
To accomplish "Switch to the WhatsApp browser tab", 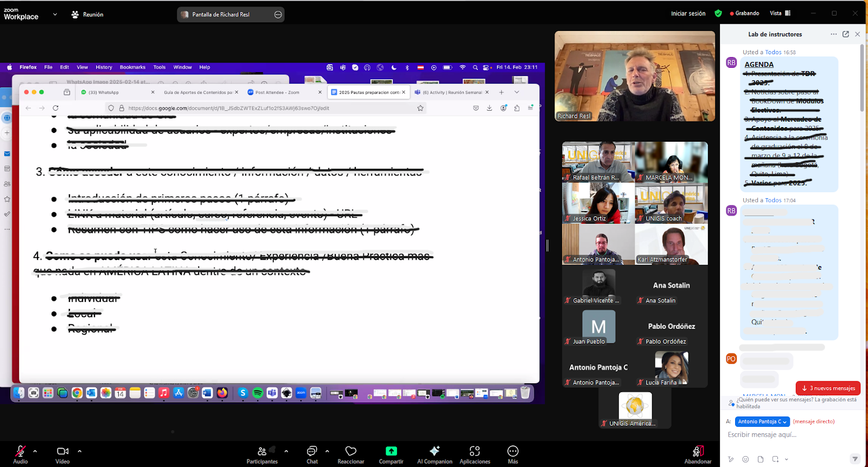I will 117,92.
